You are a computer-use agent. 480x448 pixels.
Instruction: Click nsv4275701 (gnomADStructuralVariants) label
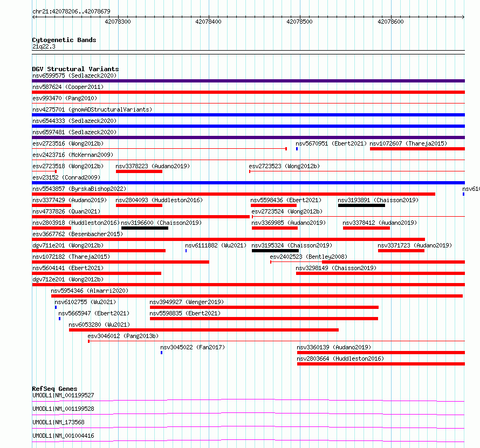(92, 109)
